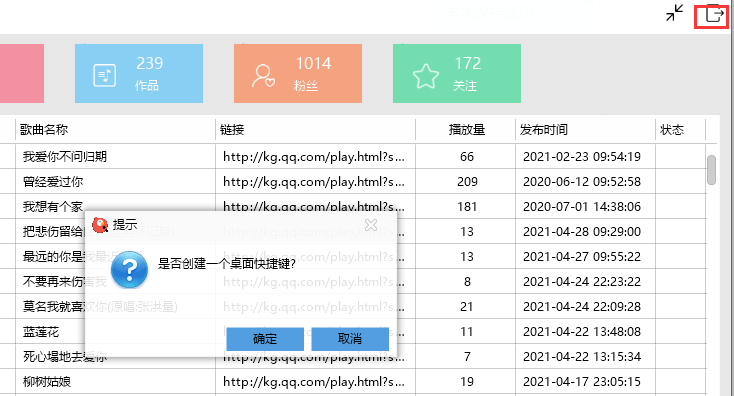Click the link of 曾经爱过你 row
The height and width of the screenshot is (396, 734).
pyautogui.click(x=314, y=182)
